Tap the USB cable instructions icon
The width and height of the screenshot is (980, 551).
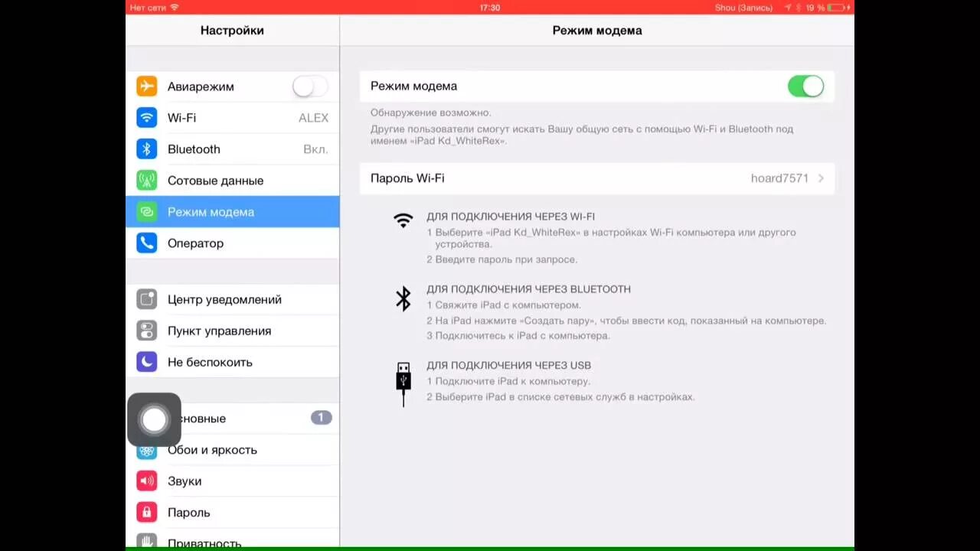[403, 384]
